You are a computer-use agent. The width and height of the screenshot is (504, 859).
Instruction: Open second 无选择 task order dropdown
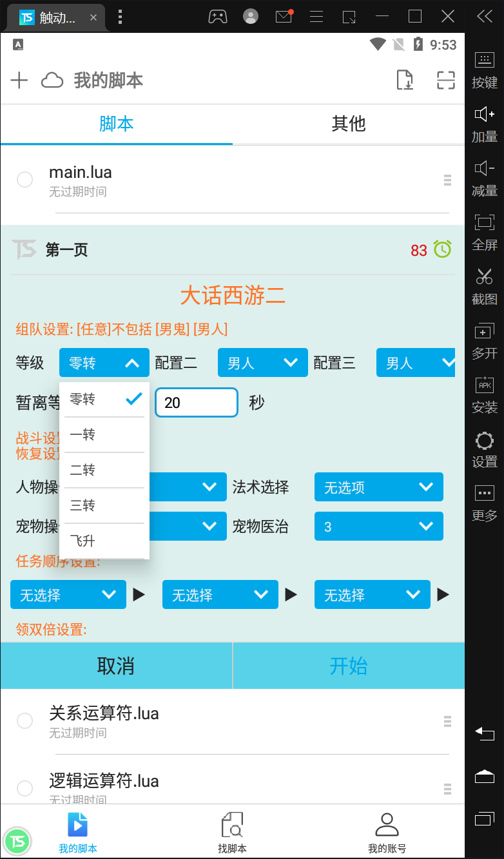(x=220, y=595)
